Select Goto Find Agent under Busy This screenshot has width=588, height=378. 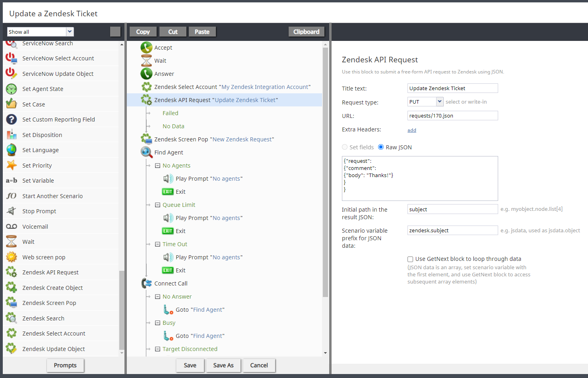point(194,336)
